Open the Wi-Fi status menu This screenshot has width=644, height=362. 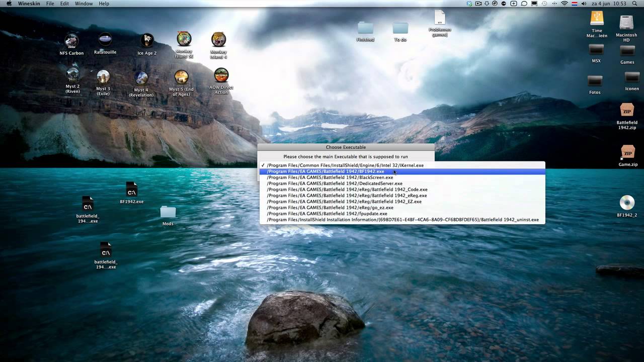pos(565,4)
